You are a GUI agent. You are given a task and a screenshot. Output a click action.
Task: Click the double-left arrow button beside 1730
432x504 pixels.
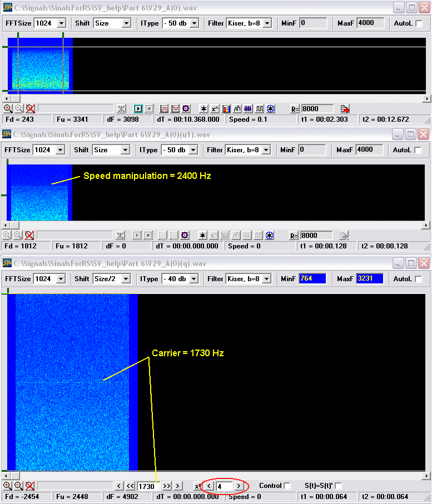[131, 486]
